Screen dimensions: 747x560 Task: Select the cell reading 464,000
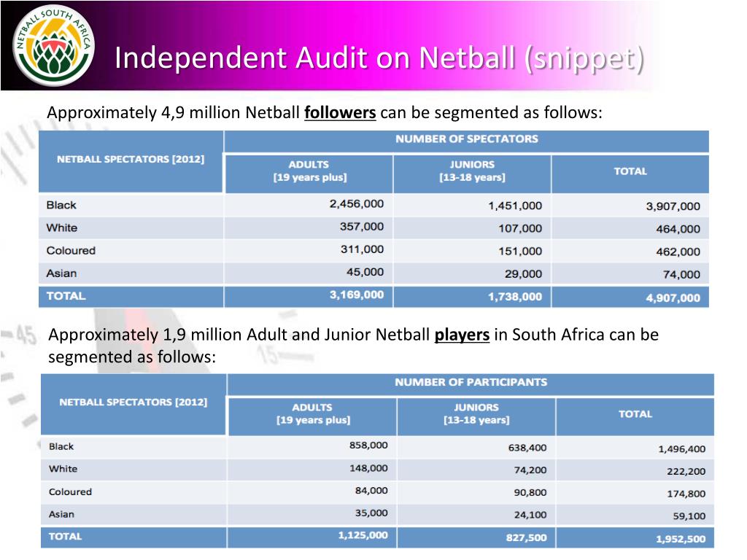pos(678,229)
